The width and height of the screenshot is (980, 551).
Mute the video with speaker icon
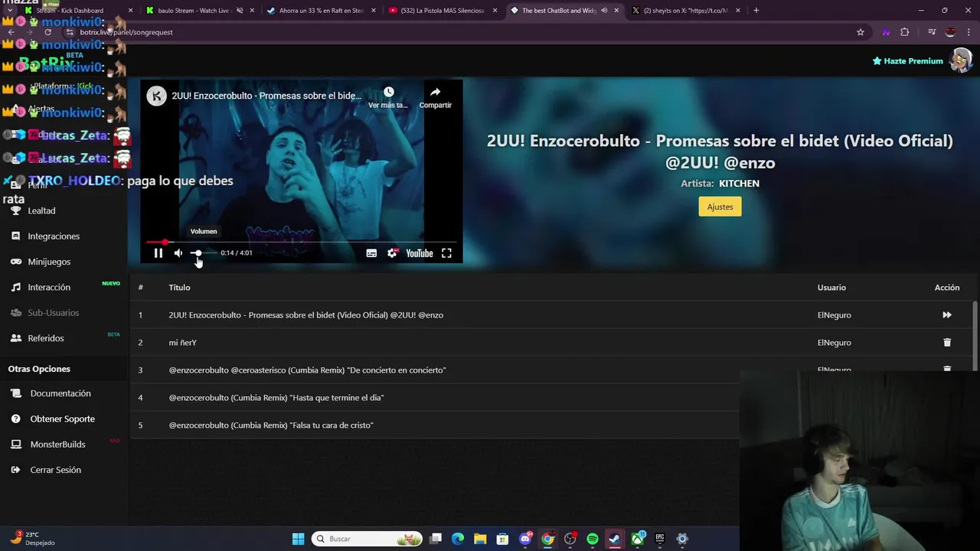point(178,253)
